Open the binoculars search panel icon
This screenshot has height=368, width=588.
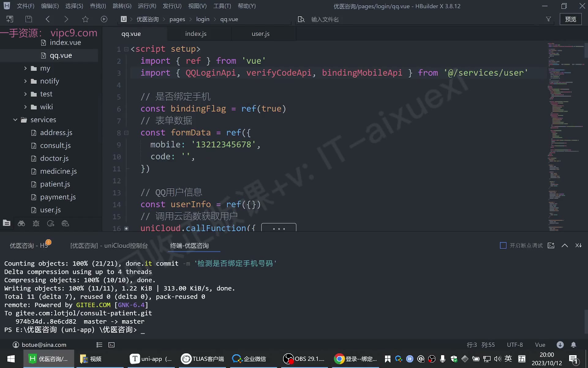[x=21, y=223]
